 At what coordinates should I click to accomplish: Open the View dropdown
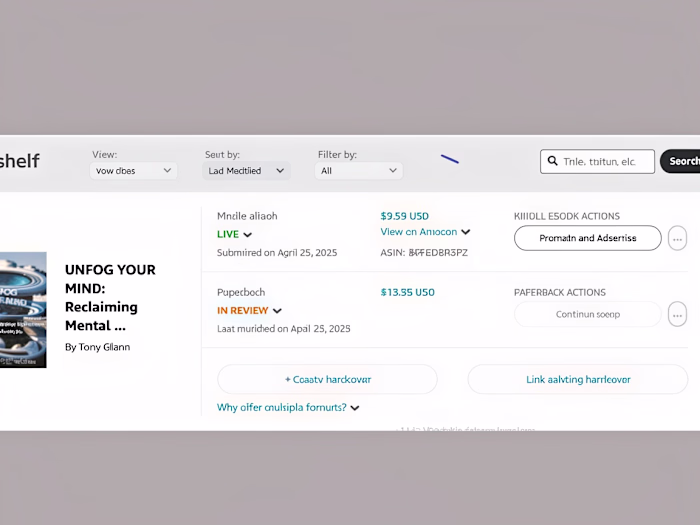133,171
